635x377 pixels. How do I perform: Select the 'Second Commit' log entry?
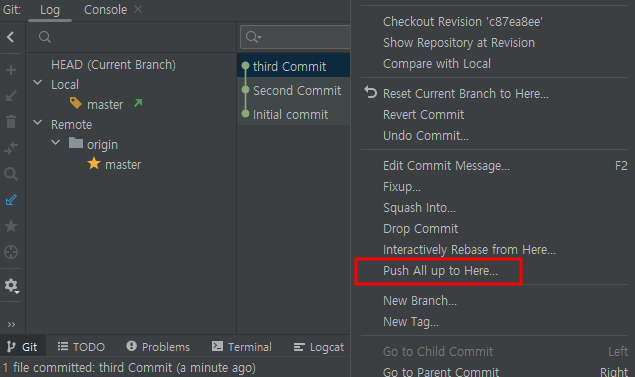point(294,90)
